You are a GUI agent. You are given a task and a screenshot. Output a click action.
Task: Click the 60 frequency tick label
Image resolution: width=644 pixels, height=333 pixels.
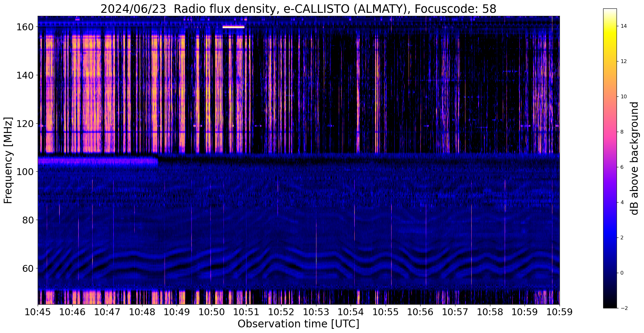(28, 268)
